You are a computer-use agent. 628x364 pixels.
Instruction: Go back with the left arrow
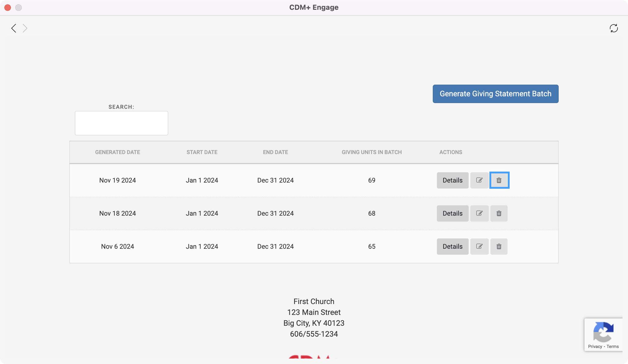point(13,28)
